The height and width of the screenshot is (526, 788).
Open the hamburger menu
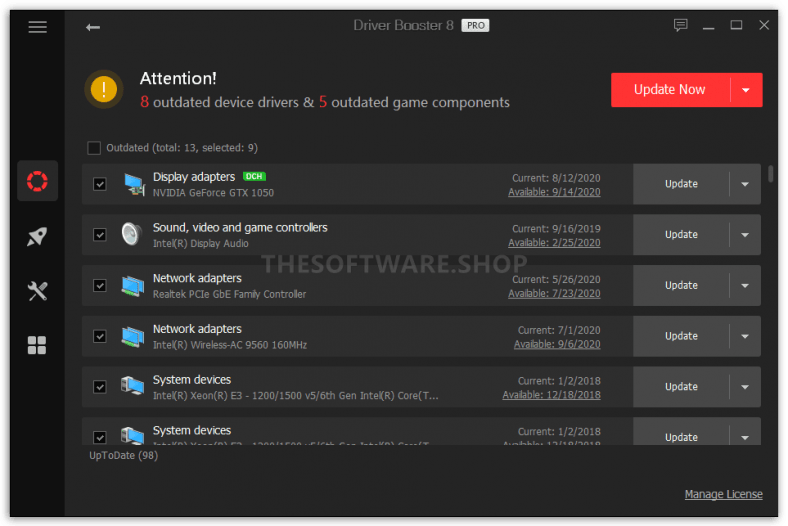tap(38, 27)
